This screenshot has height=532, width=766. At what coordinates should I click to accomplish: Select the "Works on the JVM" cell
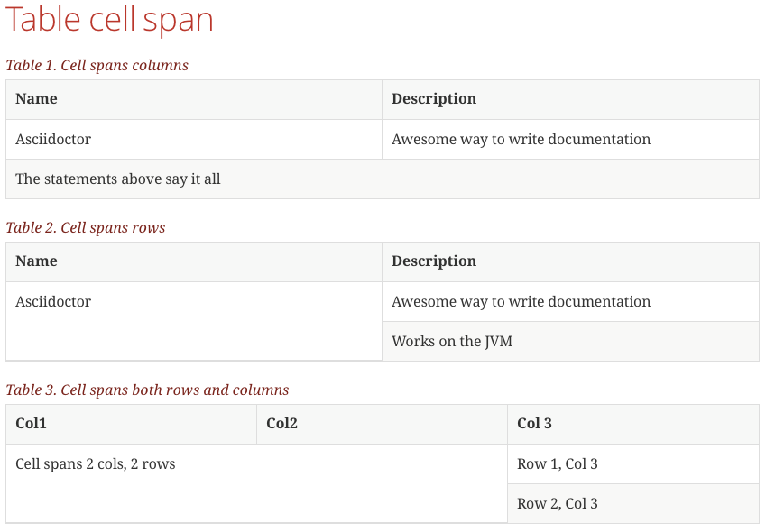click(451, 342)
